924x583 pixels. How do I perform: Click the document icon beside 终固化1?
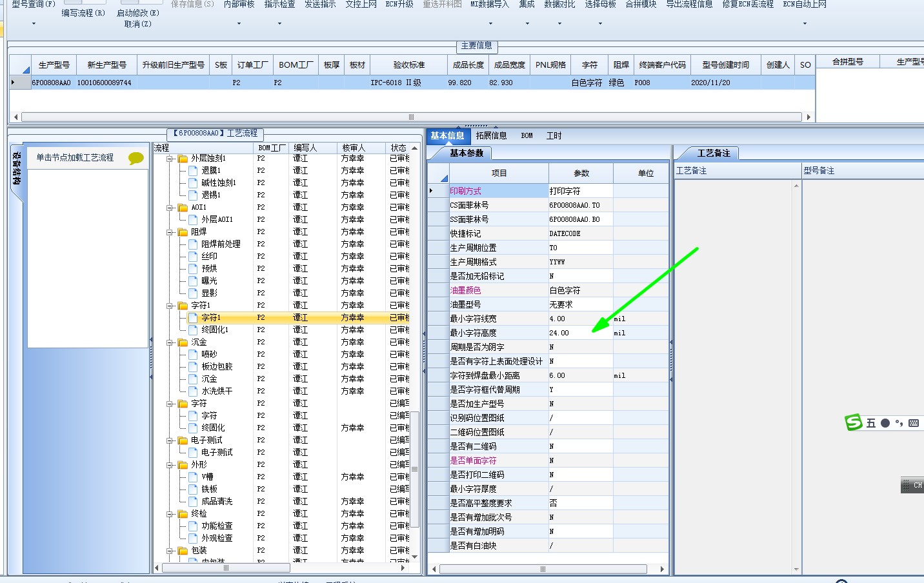click(193, 330)
